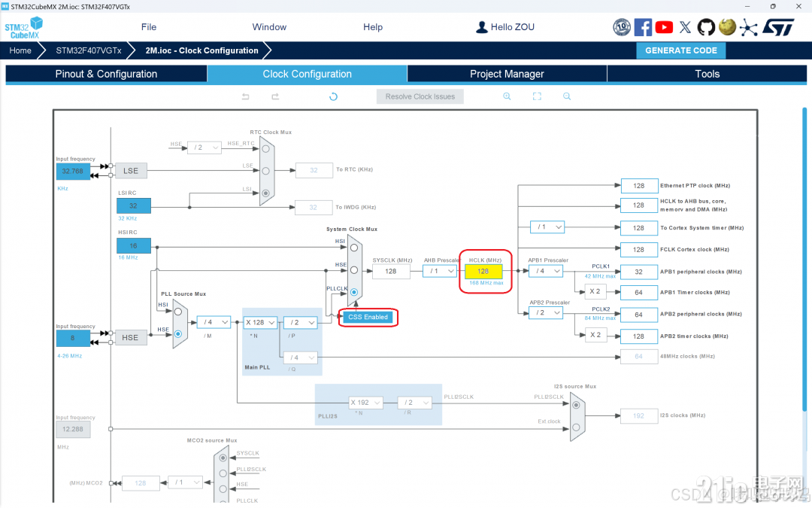This screenshot has height=508, width=812.
Task: Click the STM32CubeMX logo icon
Action: 23,28
